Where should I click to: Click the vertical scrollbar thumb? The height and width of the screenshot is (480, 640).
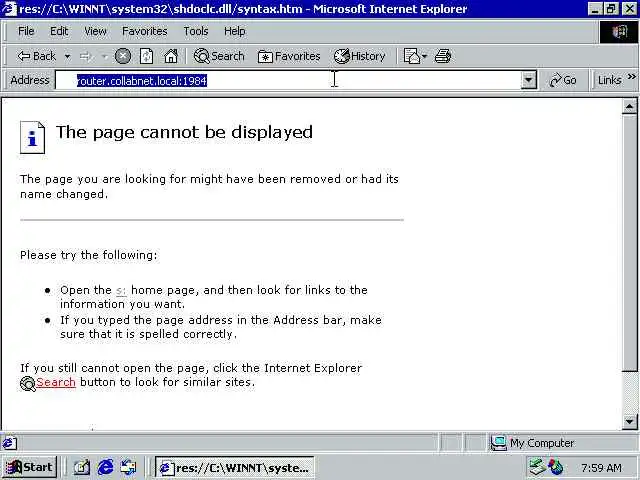629,243
